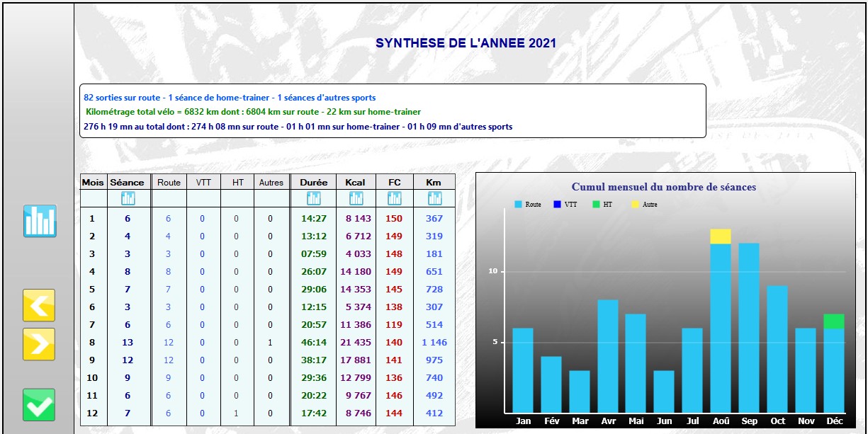Click the yellow segment atop the Aoû bar
Image resolution: width=868 pixels, height=434 pixels.
(x=721, y=236)
